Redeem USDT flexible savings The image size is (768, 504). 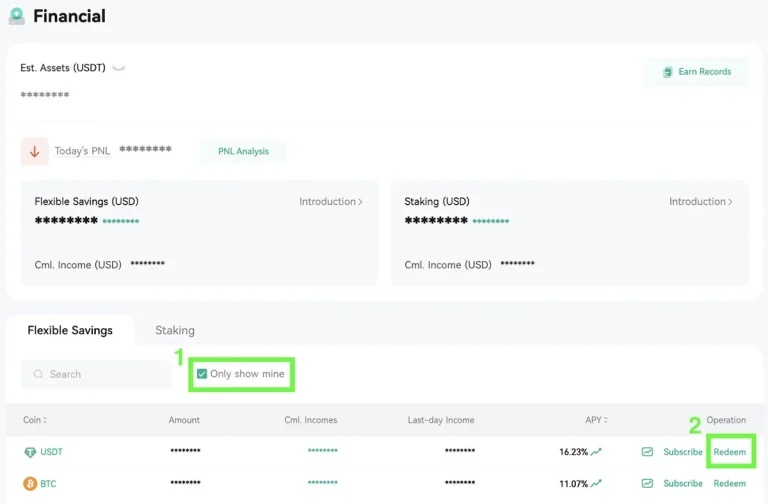(729, 452)
